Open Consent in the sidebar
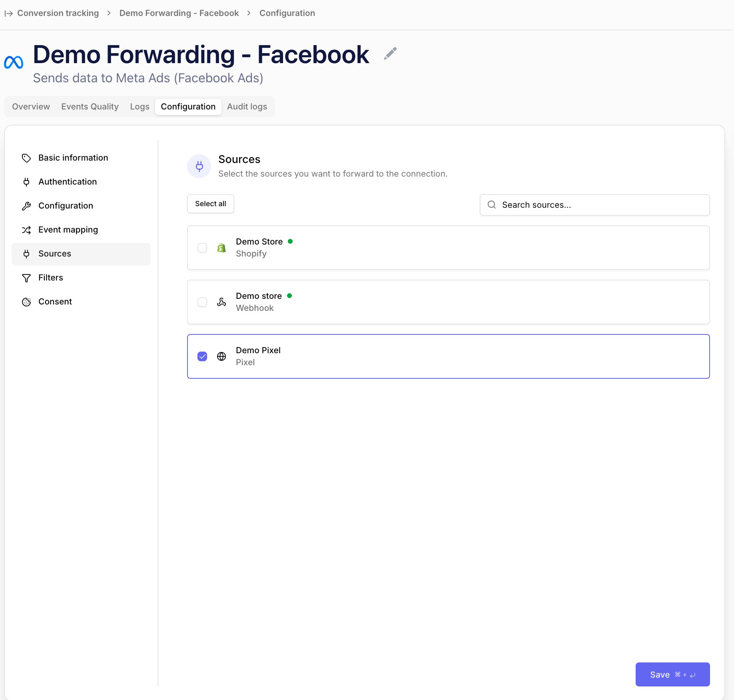734x700 pixels. pos(81,302)
